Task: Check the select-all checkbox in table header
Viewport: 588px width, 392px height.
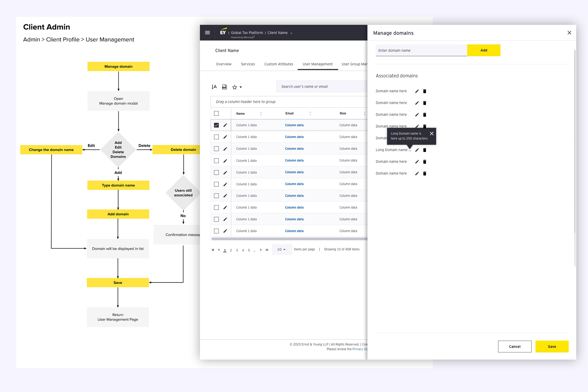Action: (x=216, y=113)
